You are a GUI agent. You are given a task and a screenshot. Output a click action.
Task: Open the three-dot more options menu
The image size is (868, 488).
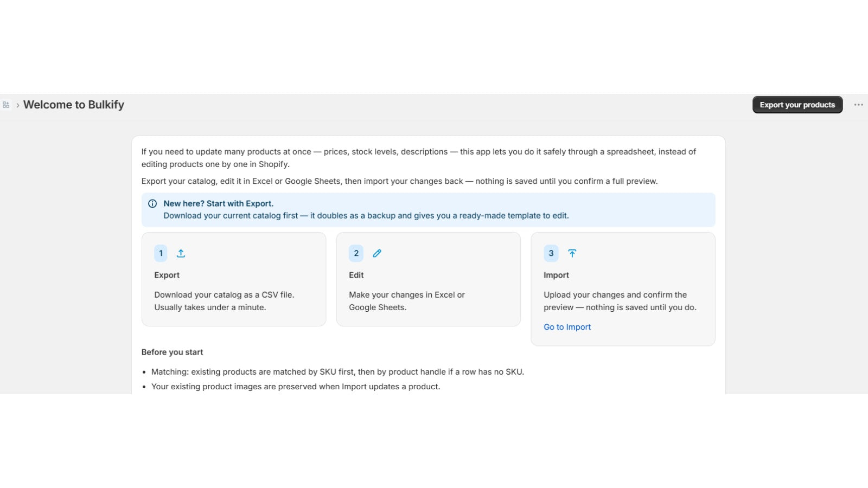tap(858, 105)
